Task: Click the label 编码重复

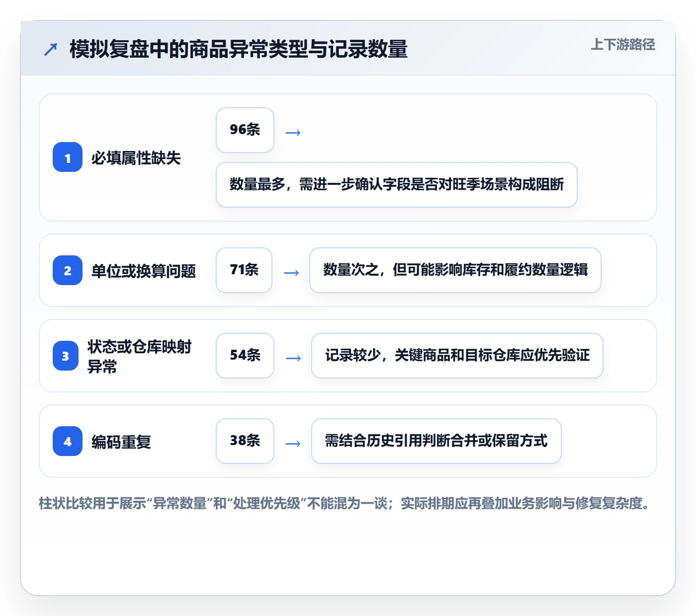Action: coord(121,442)
